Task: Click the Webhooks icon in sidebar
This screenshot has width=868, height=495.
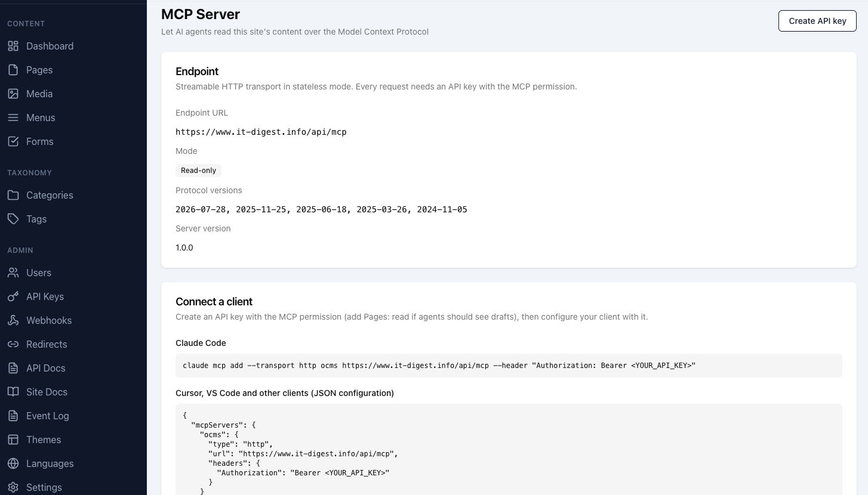Action: 13,320
